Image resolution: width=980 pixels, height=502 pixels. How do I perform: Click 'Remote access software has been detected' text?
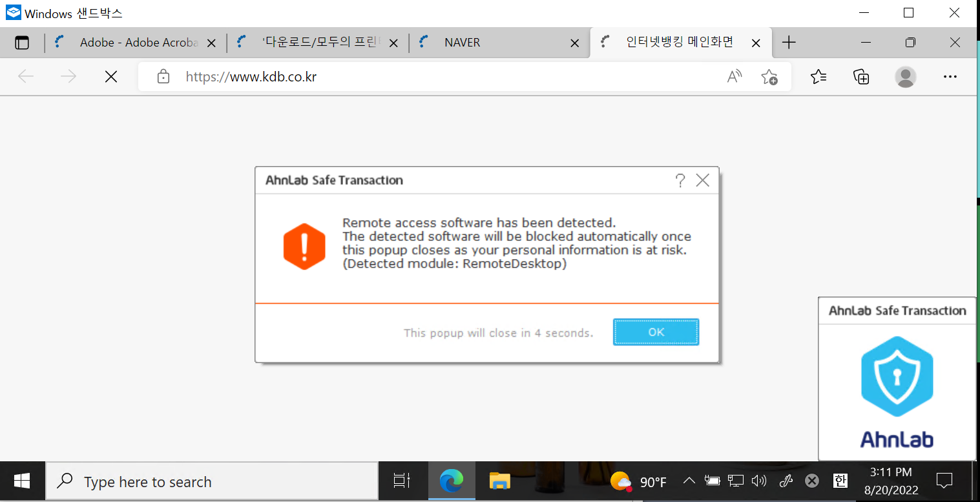tap(479, 223)
